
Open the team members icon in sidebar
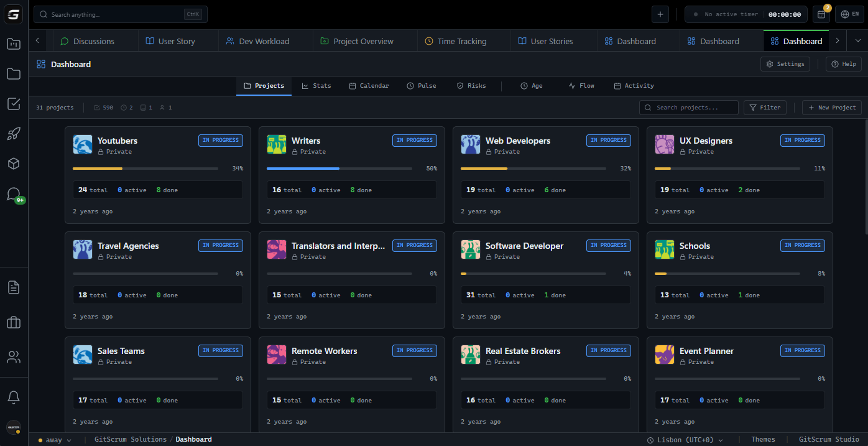pos(14,356)
